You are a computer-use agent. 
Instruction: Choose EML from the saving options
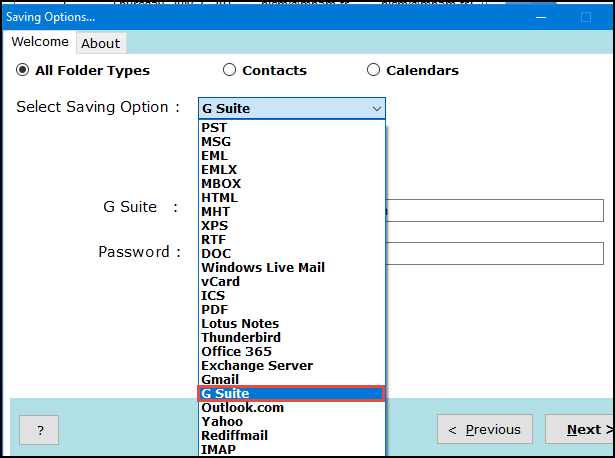click(x=292, y=156)
